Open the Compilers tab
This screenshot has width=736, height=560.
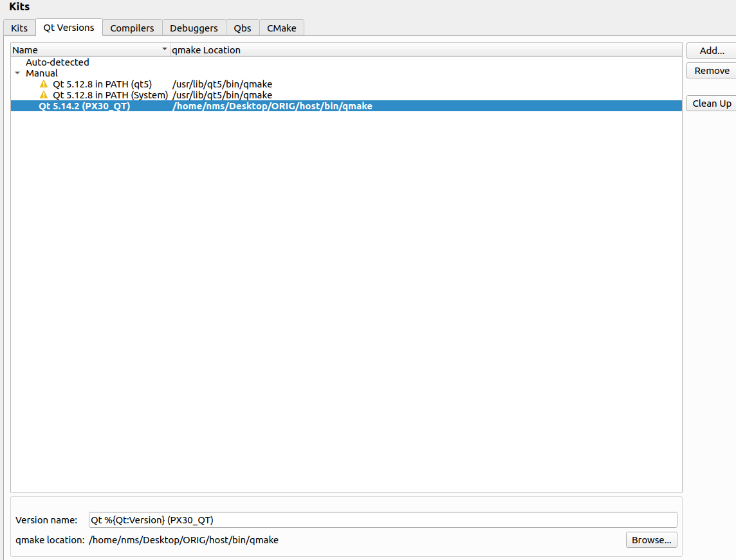coord(132,28)
